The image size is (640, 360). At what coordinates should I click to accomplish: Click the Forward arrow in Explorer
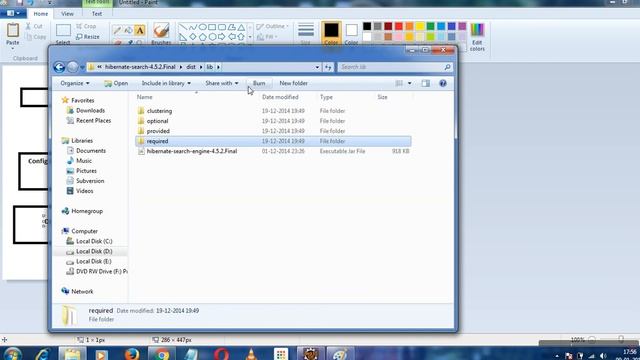coord(73,67)
